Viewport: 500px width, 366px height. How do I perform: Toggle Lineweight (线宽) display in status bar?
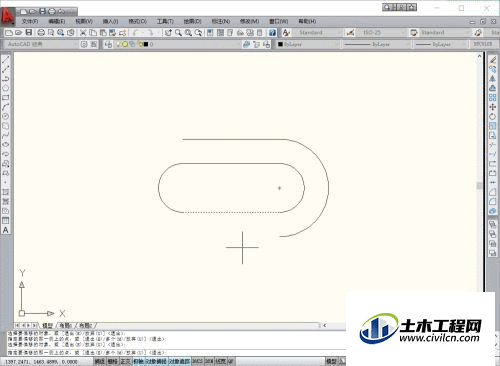pyautogui.click(x=221, y=361)
